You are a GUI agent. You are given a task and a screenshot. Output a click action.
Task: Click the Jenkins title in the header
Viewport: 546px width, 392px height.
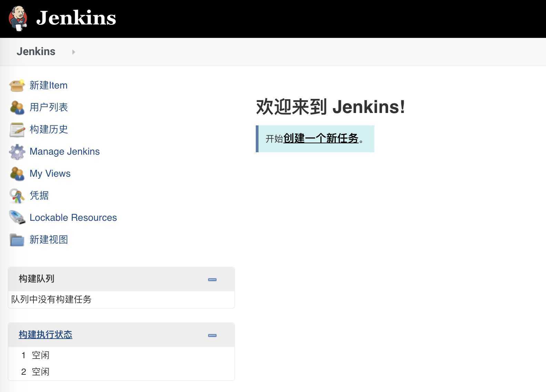point(76,18)
